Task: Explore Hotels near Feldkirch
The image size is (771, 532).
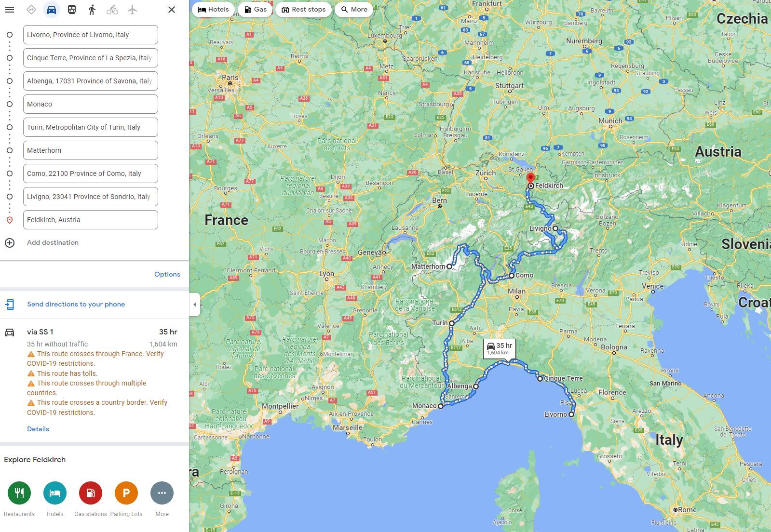Action: pos(55,493)
